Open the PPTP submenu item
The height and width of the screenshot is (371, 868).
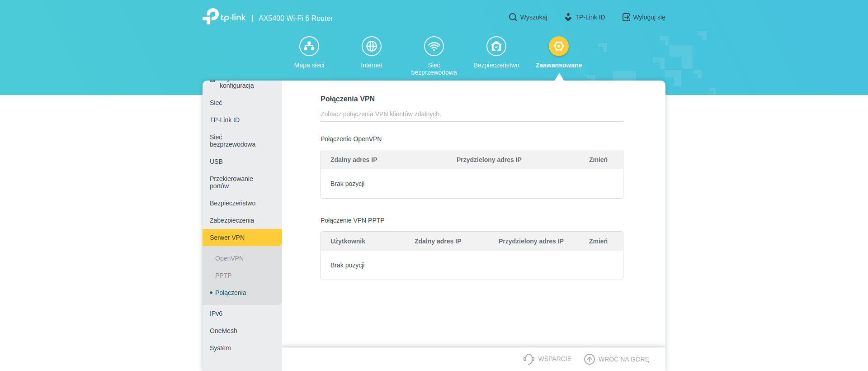[223, 276]
